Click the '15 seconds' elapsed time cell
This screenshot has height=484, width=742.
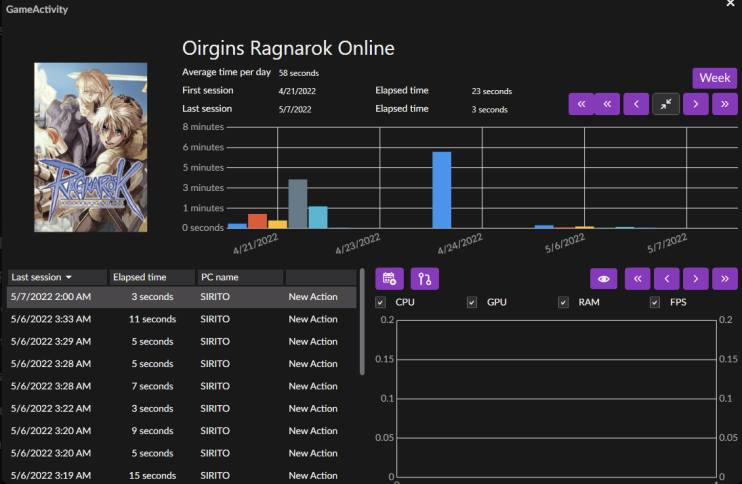pos(152,475)
